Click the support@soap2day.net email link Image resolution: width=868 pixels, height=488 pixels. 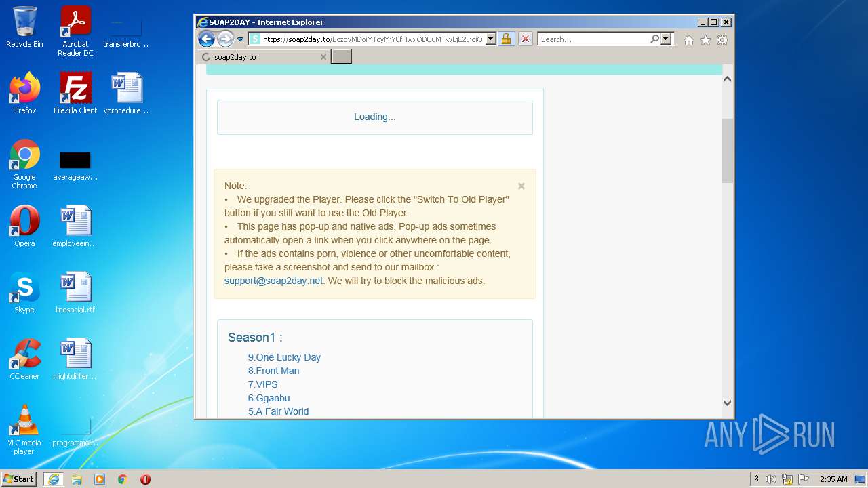[273, 281]
